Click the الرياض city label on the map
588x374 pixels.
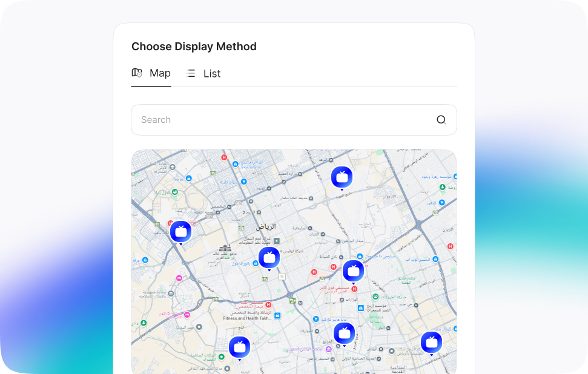265,226
